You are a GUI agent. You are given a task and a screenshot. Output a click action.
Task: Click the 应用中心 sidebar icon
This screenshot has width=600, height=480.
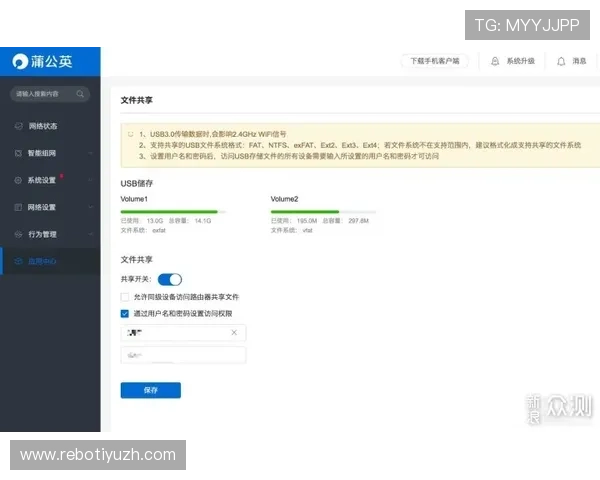click(x=18, y=261)
